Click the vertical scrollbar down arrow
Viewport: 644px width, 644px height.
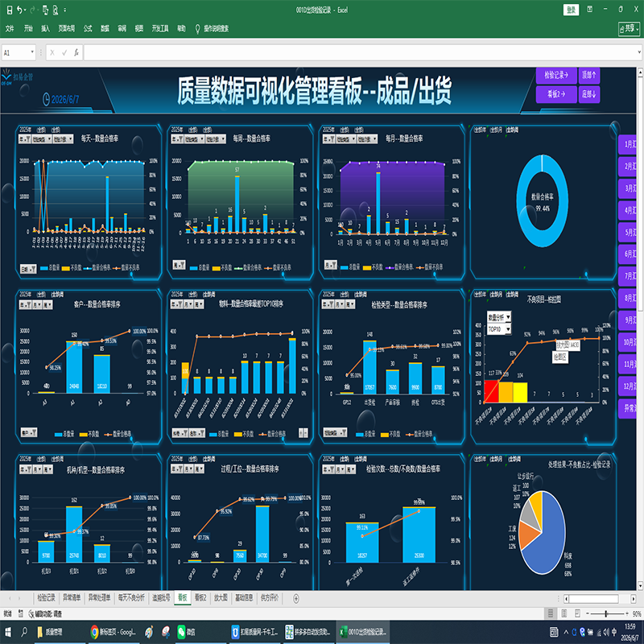[x=640, y=586]
